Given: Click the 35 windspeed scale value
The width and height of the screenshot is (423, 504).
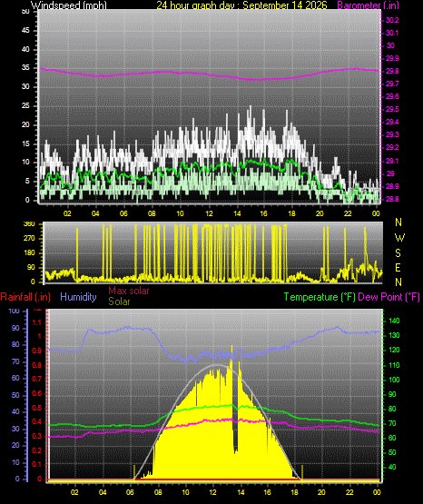Looking at the screenshot, I should tap(25, 68).
